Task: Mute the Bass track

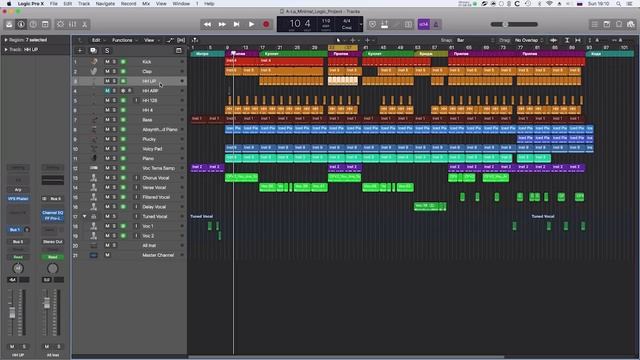Action: pos(107,120)
